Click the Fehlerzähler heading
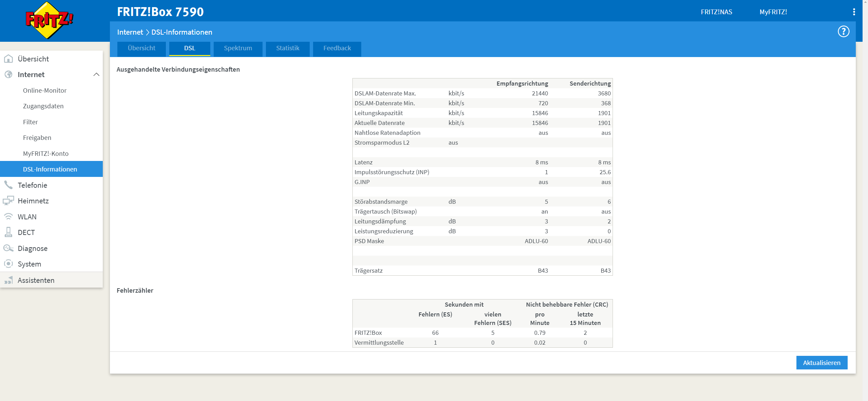 click(135, 290)
